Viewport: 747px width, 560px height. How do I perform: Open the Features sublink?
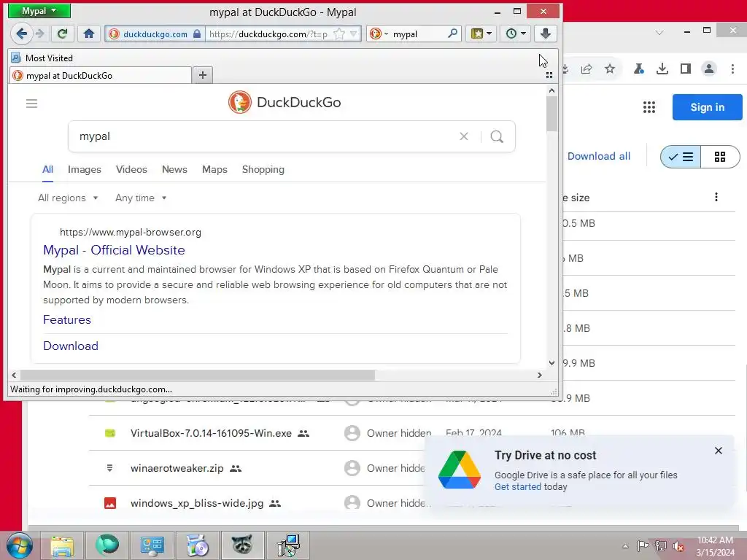click(x=66, y=319)
